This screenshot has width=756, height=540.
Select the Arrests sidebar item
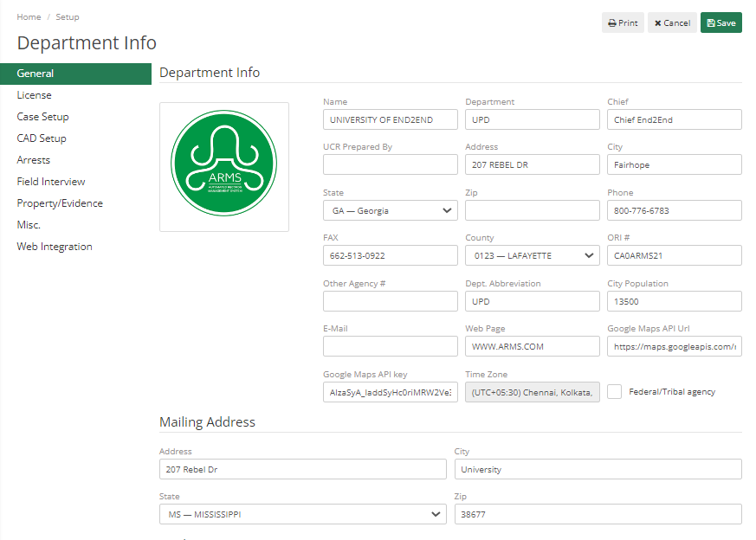[x=33, y=159]
